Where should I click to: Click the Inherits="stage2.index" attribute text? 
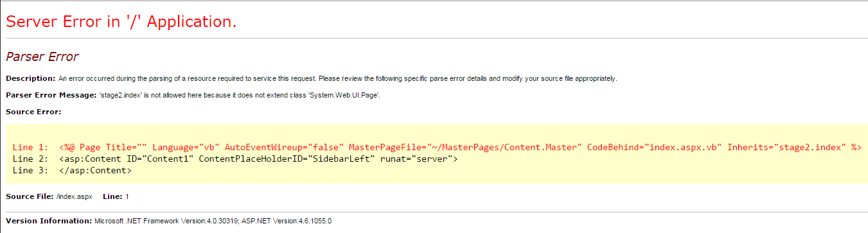786,147
